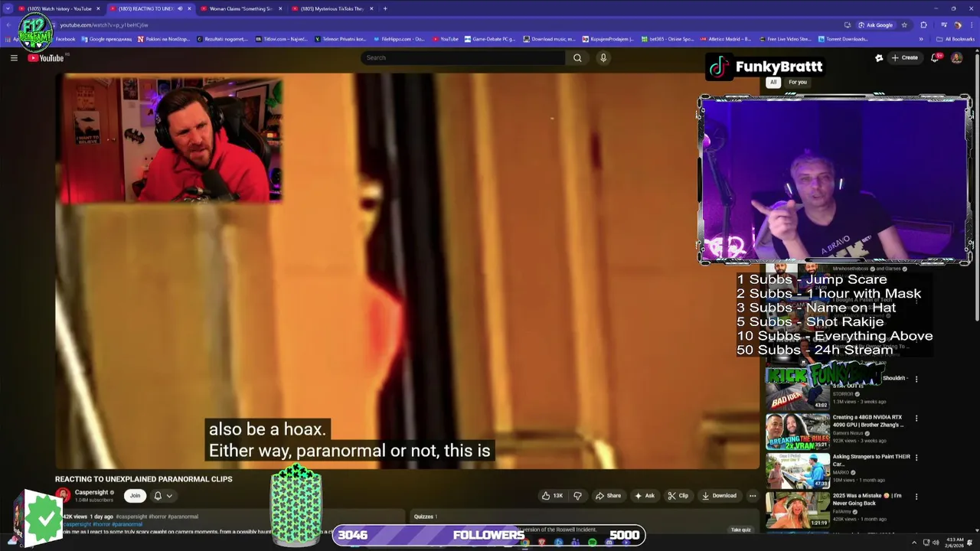The width and height of the screenshot is (980, 551).
Task: Open browser extensions puzzle icon
Action: (x=924, y=25)
